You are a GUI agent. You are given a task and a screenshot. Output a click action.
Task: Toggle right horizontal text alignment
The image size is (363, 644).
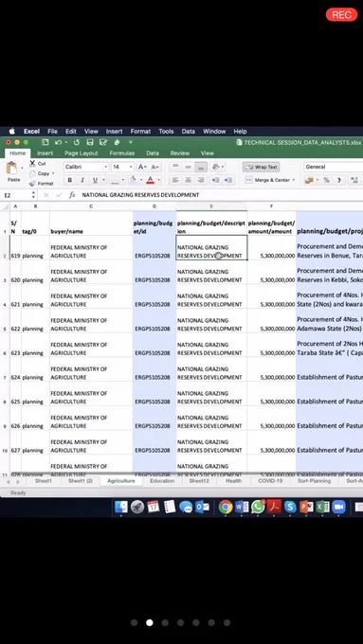[201, 180]
